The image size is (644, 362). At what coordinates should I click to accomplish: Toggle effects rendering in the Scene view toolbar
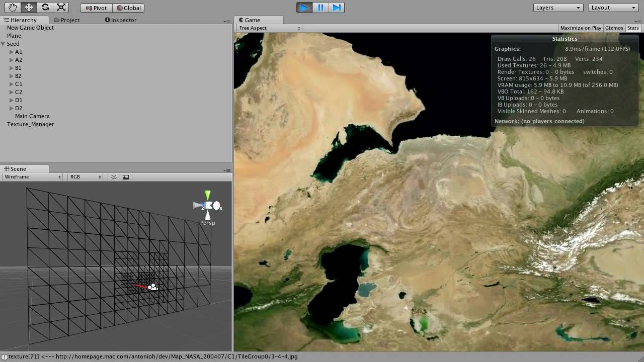click(125, 177)
